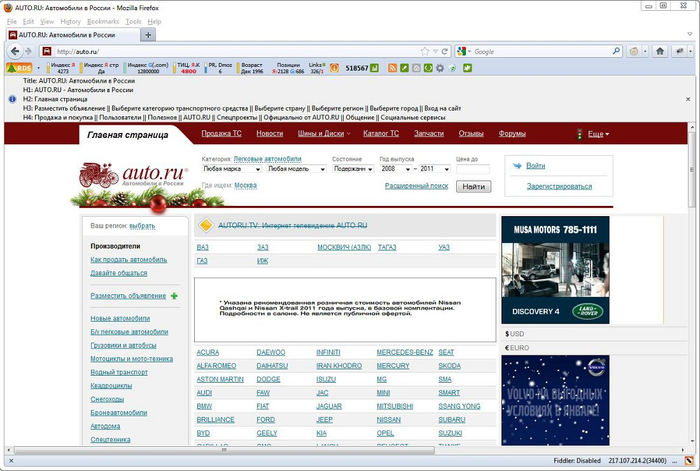Click the Легковые автомобили category link

pos(267,159)
